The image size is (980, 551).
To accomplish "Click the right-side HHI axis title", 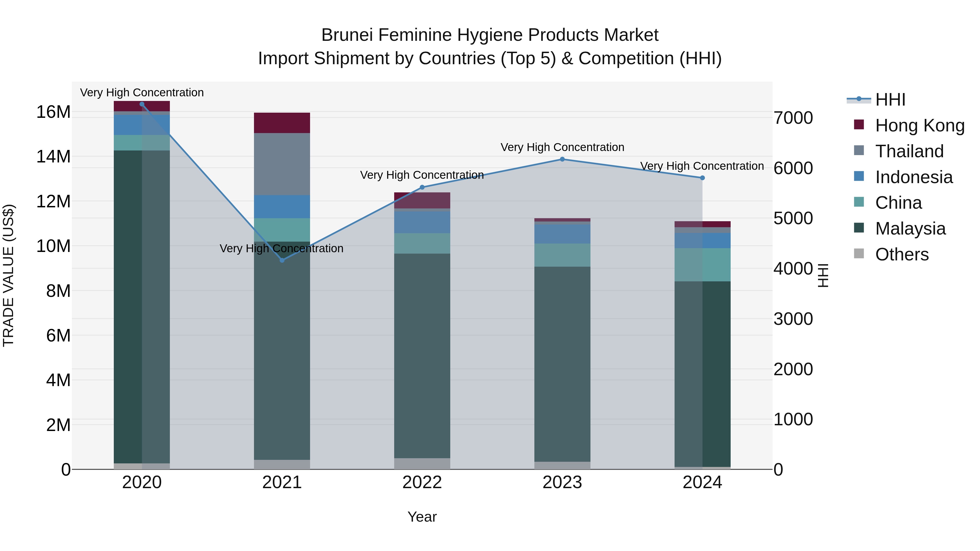I will [822, 275].
